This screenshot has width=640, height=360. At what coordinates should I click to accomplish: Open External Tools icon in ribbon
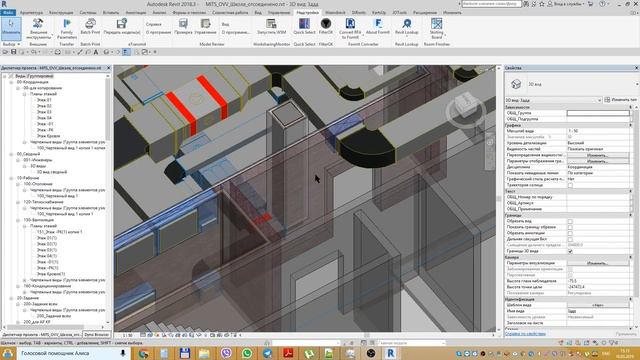(x=38, y=29)
